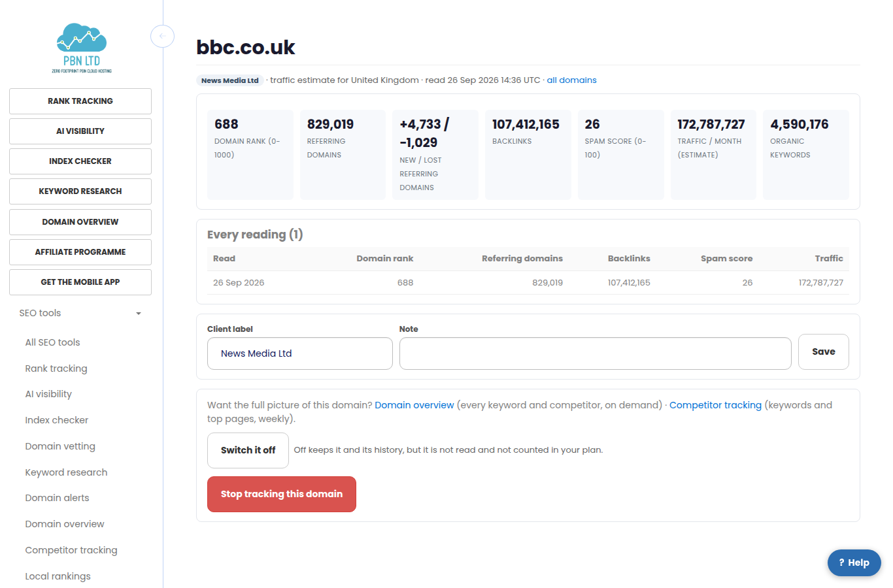Click the Read column header

(x=224, y=259)
